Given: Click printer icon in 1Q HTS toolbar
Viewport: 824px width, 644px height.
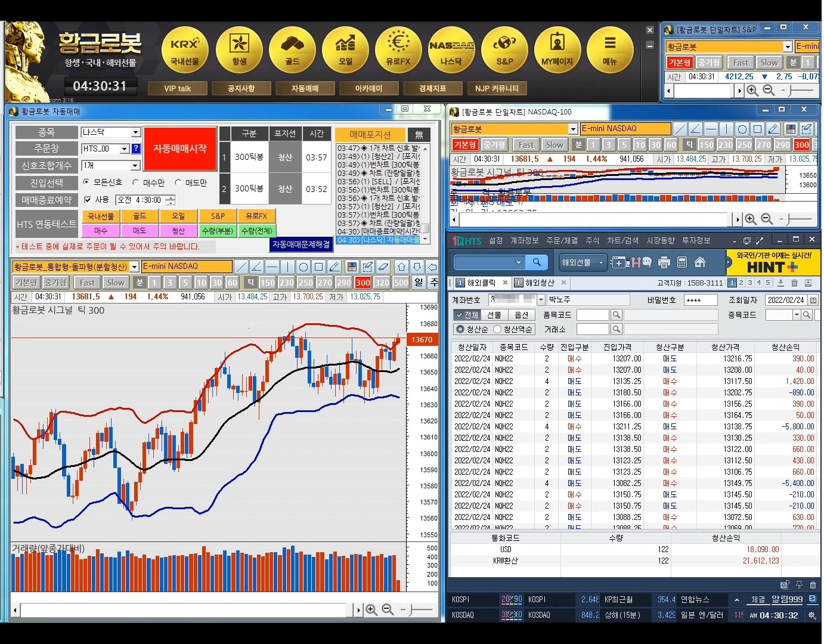Looking at the screenshot, I should (664, 262).
